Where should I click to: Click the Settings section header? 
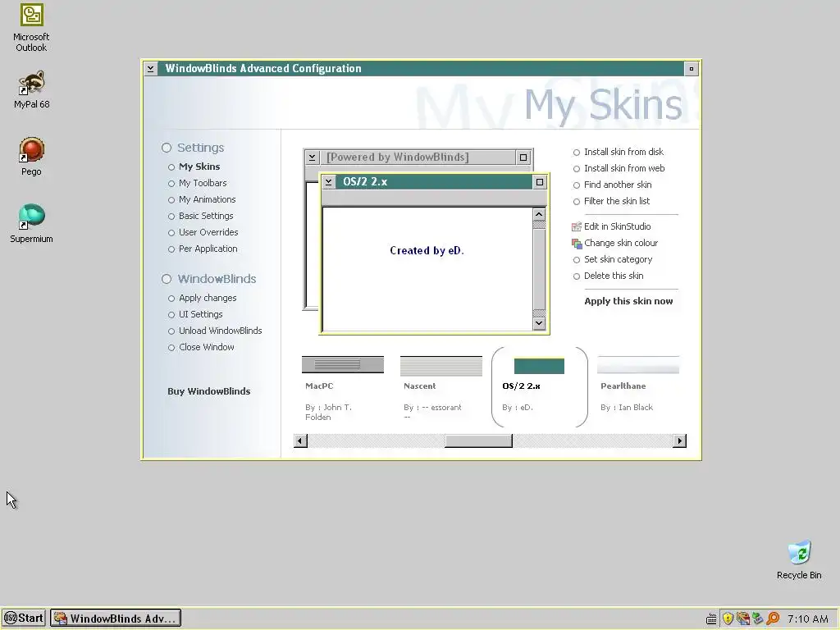click(x=193, y=148)
